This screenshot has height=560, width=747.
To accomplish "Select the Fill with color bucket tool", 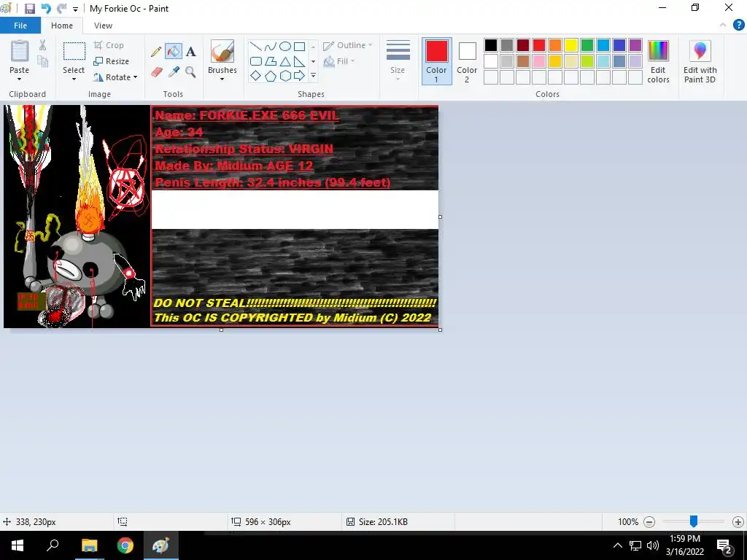I will [x=174, y=52].
